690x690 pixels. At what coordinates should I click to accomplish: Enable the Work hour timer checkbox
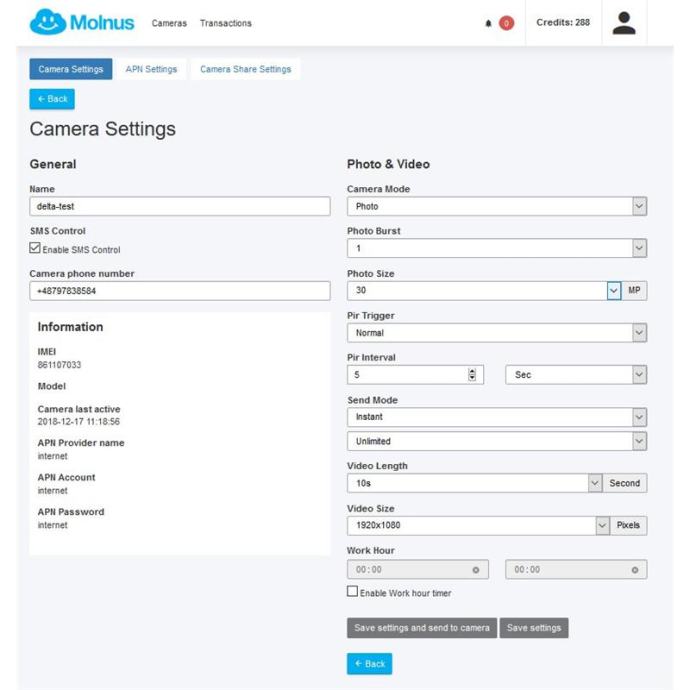352,593
